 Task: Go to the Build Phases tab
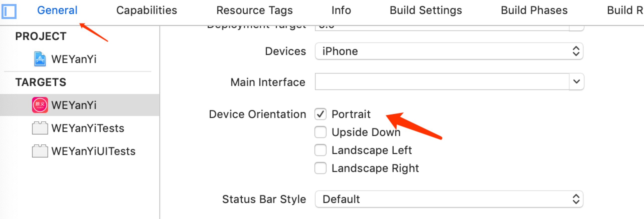coord(534,10)
